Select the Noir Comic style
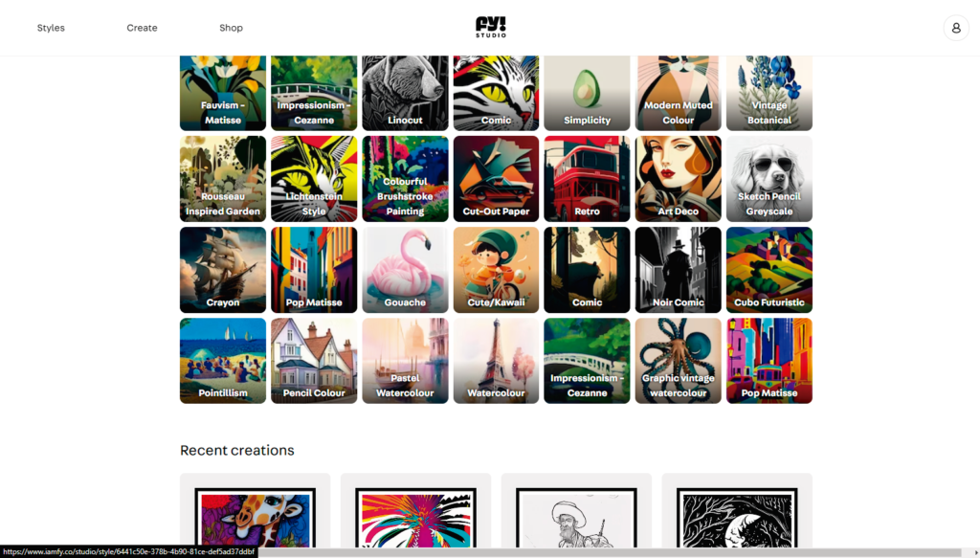The width and height of the screenshot is (980, 558). (679, 270)
